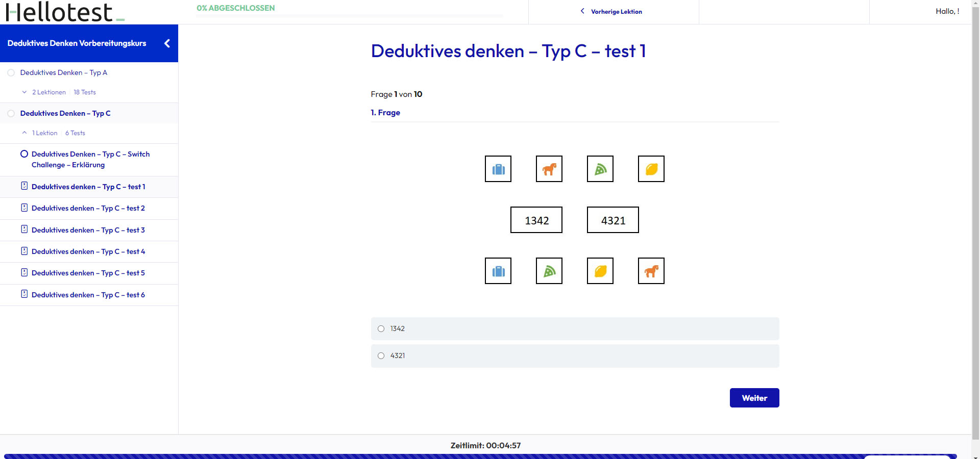Click the 1342 answer option row
980x459 pixels.
coord(575,329)
